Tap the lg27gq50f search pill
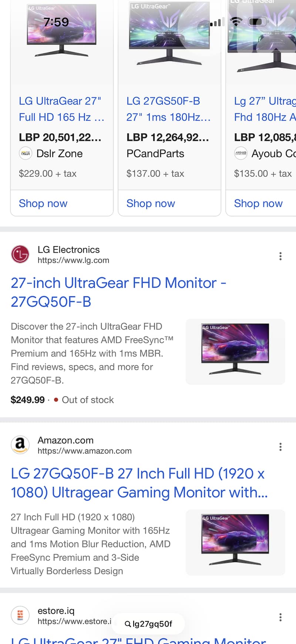The width and height of the screenshot is (296, 644). point(148,624)
